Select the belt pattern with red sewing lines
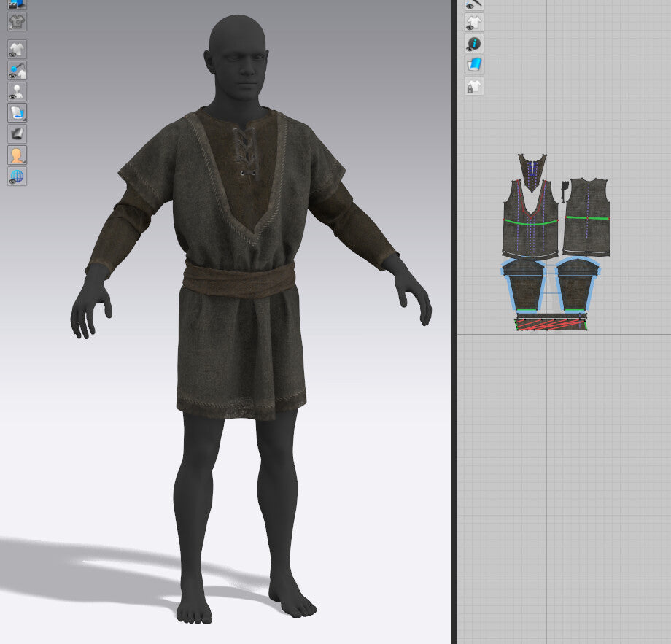 [x=551, y=324]
